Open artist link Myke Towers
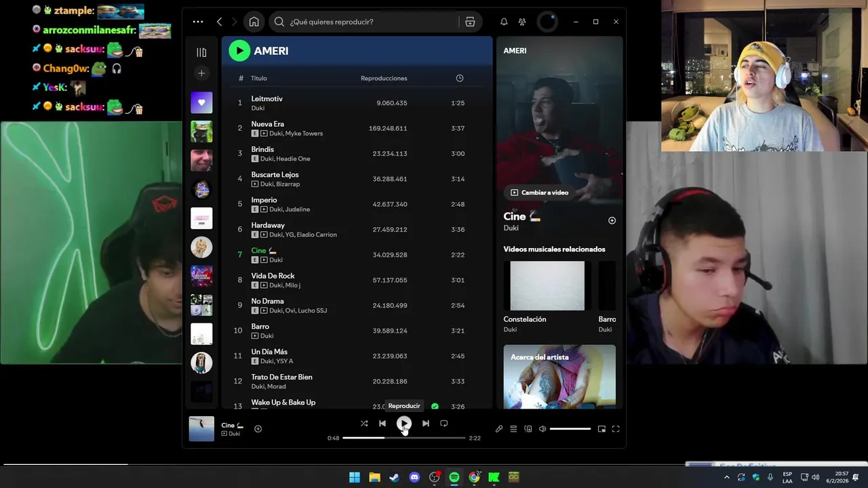 tap(304, 134)
